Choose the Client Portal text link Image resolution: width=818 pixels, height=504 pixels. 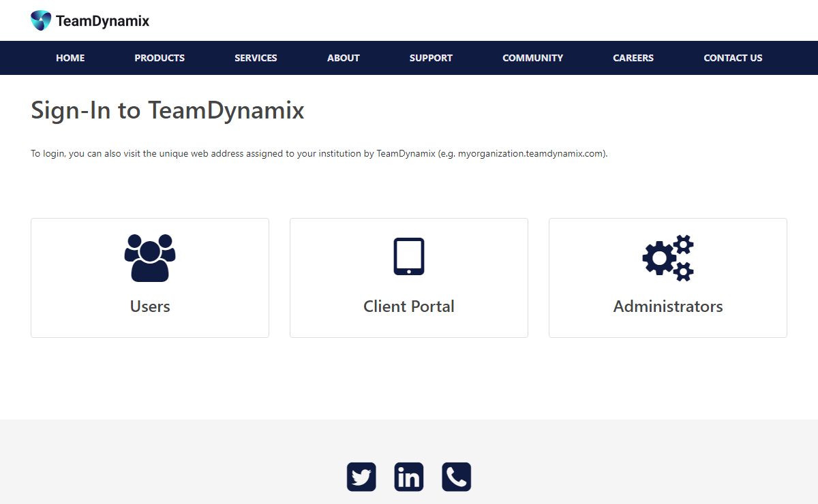click(x=409, y=306)
